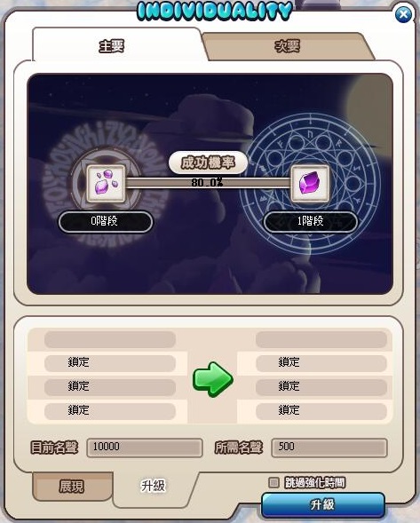Switch to the 次要 tab

(288, 46)
